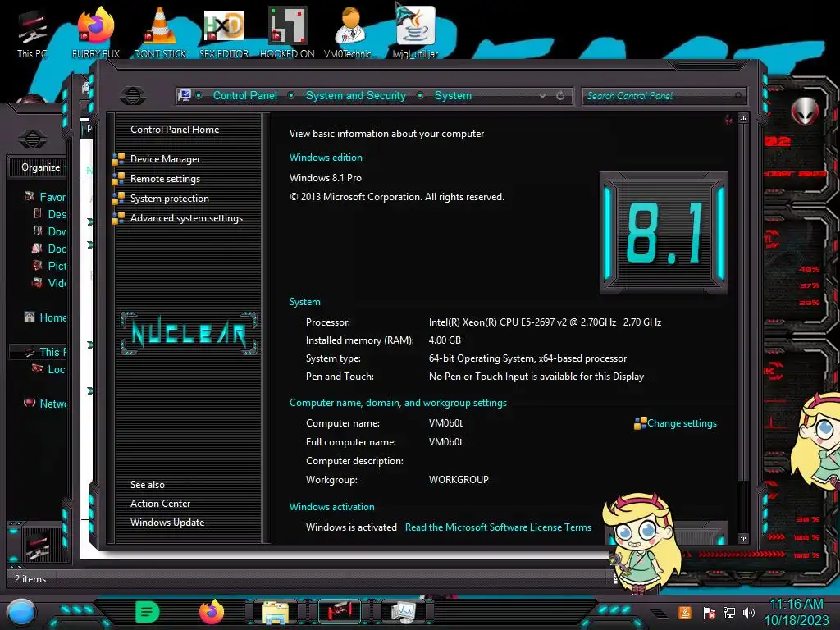Click the help icon in System window
Screen dimensions: 840x630
(728, 119)
